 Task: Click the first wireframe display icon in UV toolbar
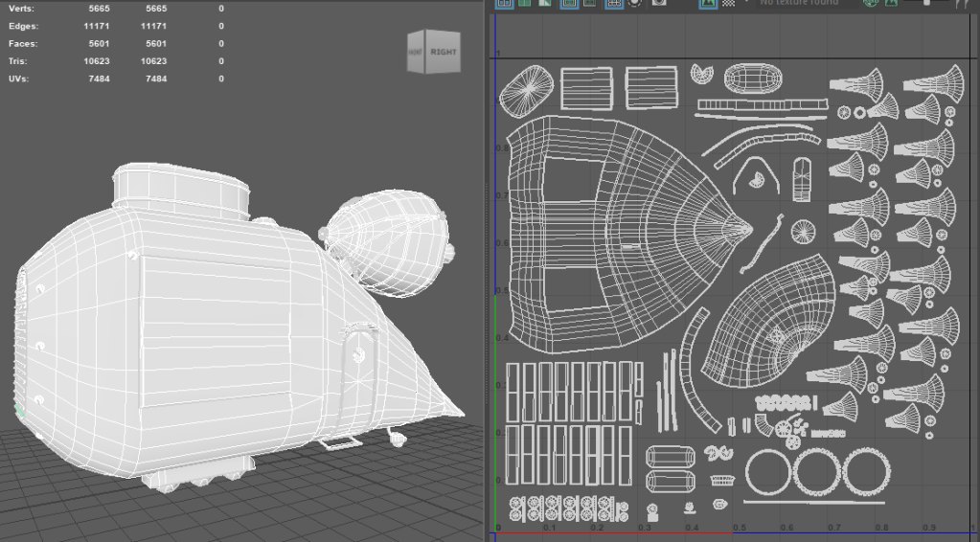[x=502, y=3]
